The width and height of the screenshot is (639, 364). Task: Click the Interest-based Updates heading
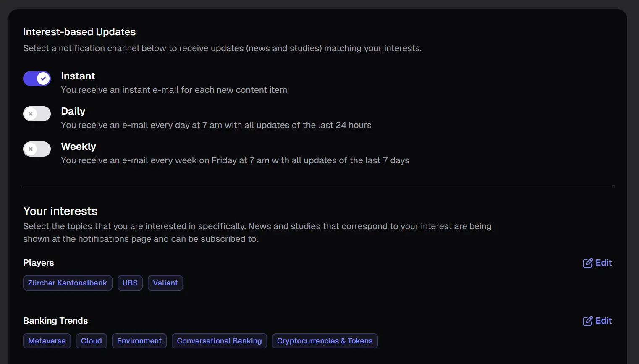[79, 32]
